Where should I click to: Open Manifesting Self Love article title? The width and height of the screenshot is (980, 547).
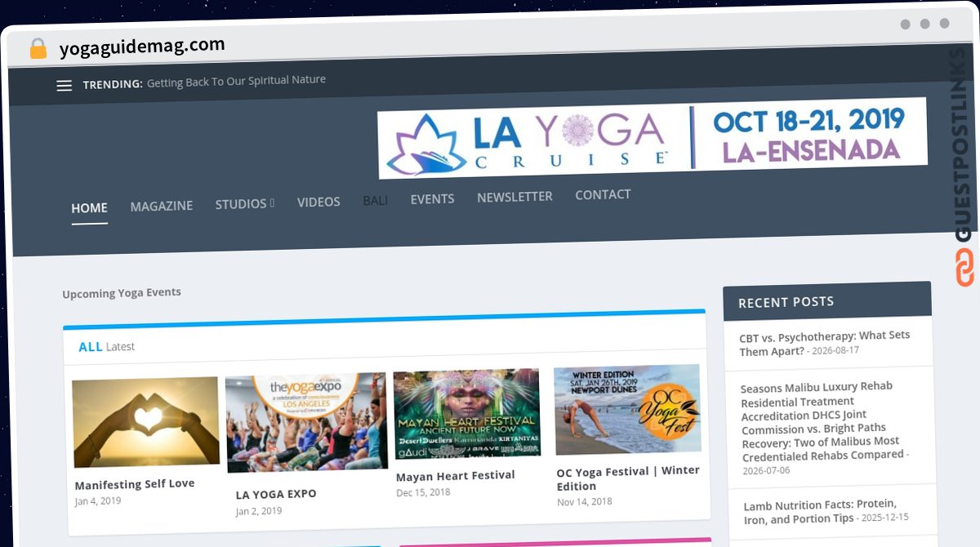[x=135, y=484]
